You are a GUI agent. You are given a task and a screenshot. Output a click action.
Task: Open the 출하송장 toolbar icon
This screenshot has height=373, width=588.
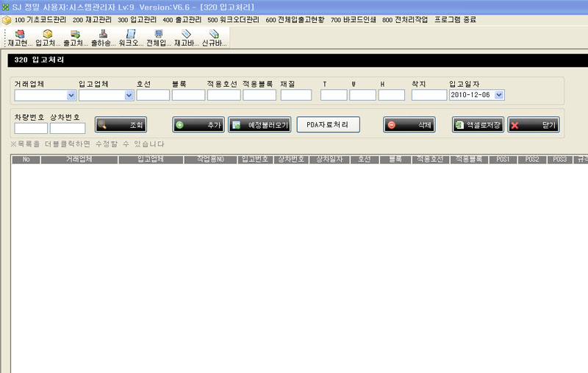tap(103, 38)
